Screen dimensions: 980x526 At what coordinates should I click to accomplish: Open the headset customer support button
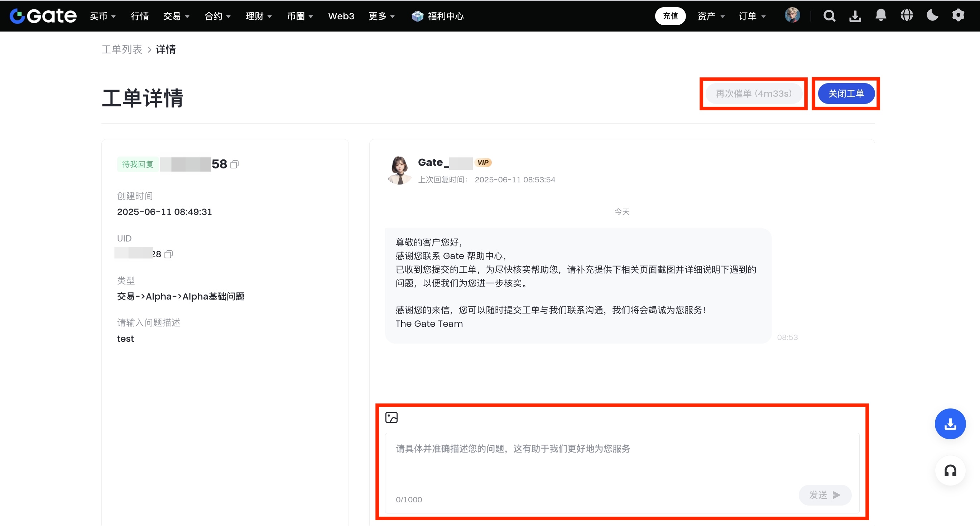point(950,471)
